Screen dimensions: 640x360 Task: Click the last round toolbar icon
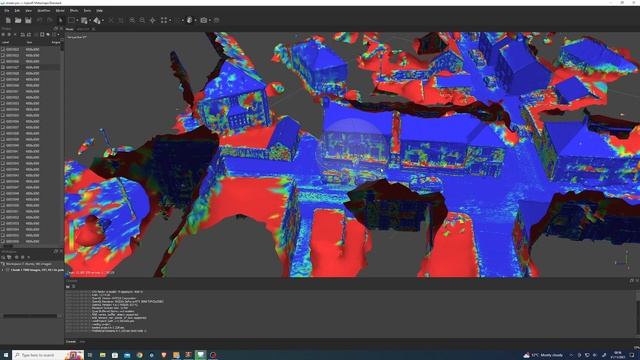tap(217, 20)
